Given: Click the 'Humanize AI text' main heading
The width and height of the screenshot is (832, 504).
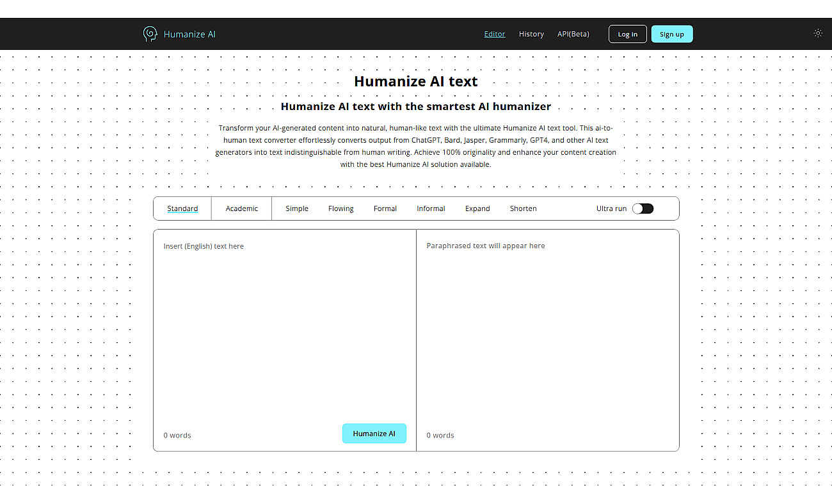Looking at the screenshot, I should tap(416, 81).
